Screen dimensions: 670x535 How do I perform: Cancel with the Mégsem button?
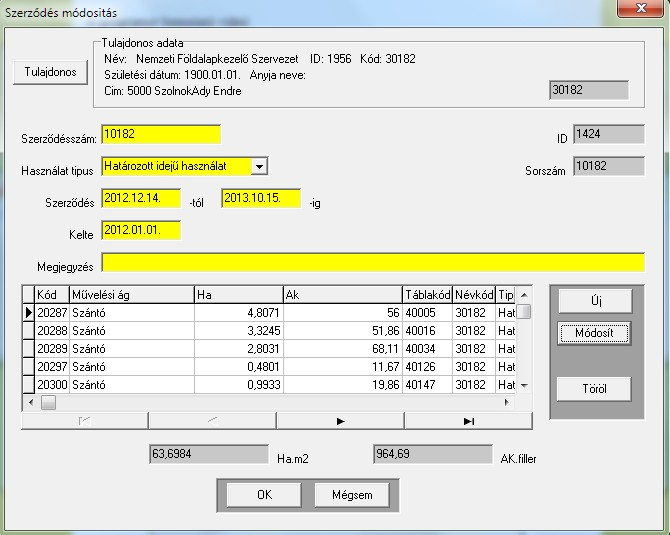coord(352,495)
